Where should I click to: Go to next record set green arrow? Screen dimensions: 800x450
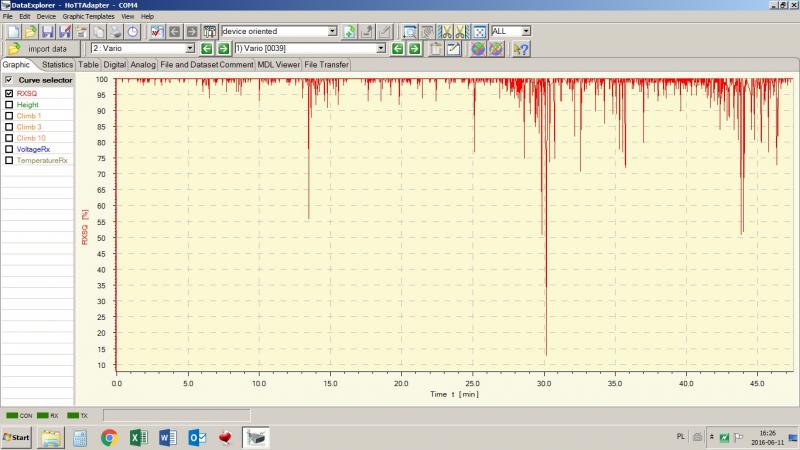[413, 49]
